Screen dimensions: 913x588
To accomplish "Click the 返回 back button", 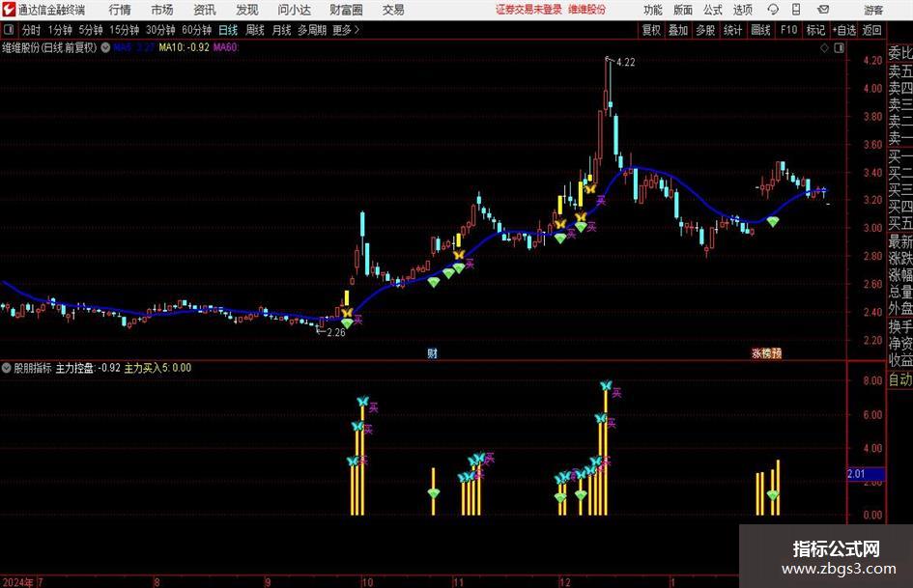I will click(x=871, y=30).
